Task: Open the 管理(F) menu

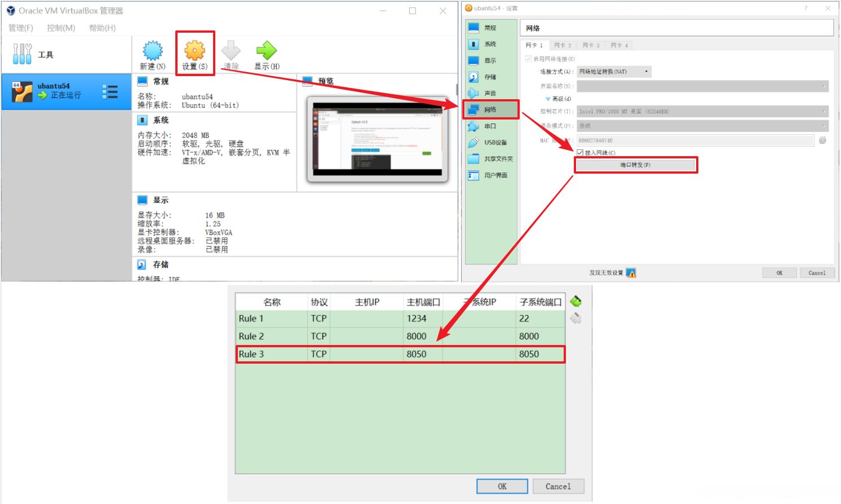Action: [21, 28]
